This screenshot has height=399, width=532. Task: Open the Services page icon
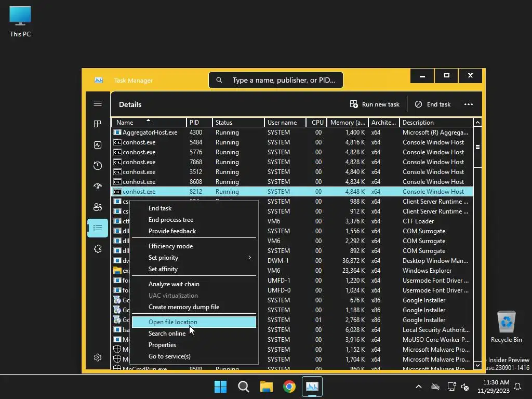click(98, 249)
